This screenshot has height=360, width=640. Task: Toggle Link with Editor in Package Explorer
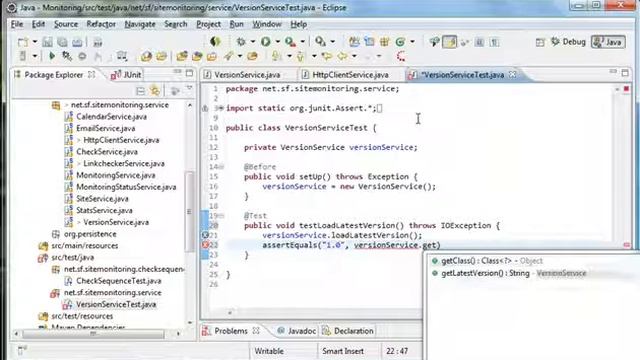(155, 91)
